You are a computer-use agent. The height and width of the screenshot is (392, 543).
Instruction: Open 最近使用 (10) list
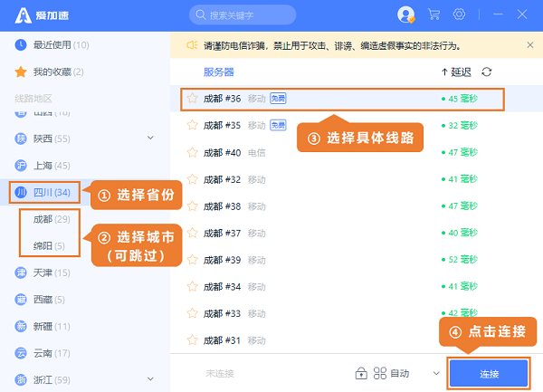pyautogui.click(x=61, y=45)
